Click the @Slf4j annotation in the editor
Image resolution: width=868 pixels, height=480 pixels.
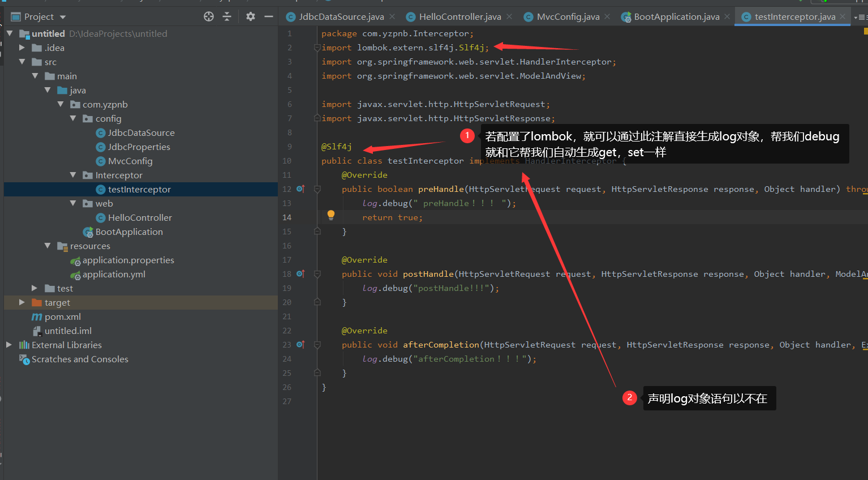pos(337,147)
